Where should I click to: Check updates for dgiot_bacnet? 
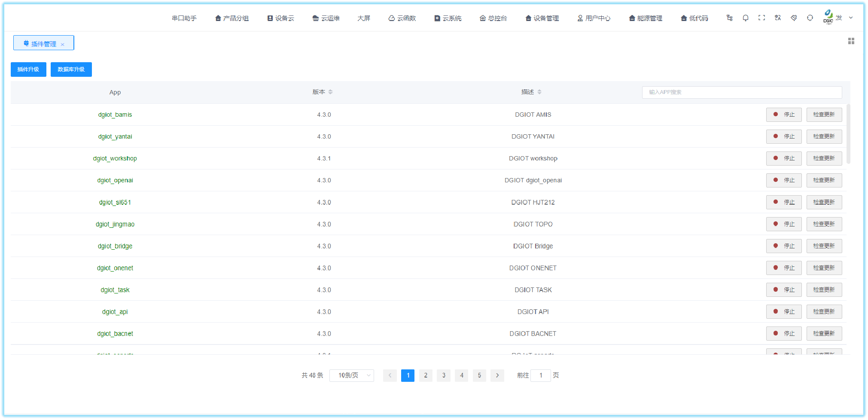824,333
